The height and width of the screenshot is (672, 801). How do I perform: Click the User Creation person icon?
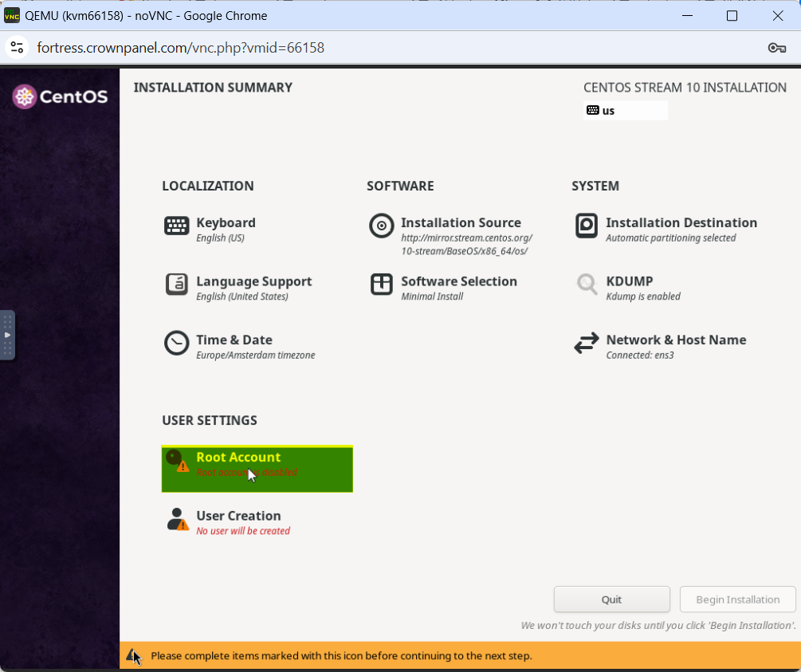point(178,519)
